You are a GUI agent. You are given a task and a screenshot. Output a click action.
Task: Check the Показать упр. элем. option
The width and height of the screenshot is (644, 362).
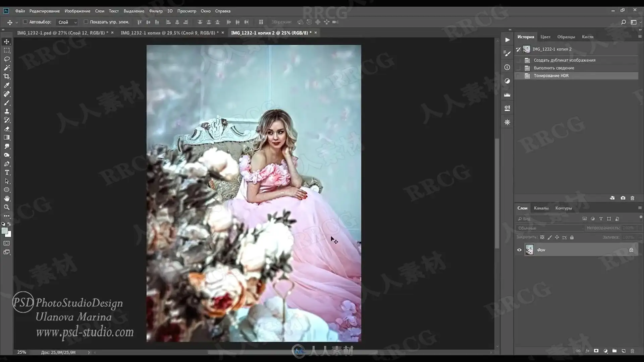86,22
